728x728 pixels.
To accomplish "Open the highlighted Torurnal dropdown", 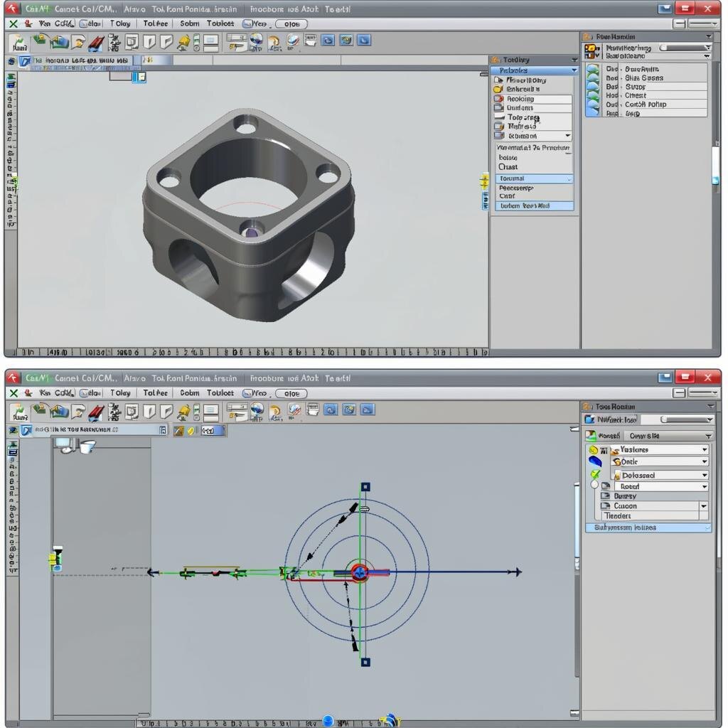I will [534, 178].
